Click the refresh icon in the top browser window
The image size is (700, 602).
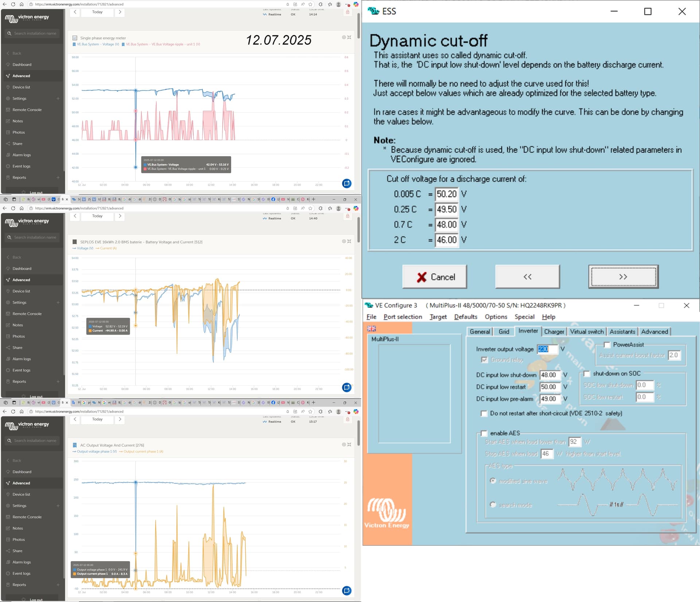point(13,4)
